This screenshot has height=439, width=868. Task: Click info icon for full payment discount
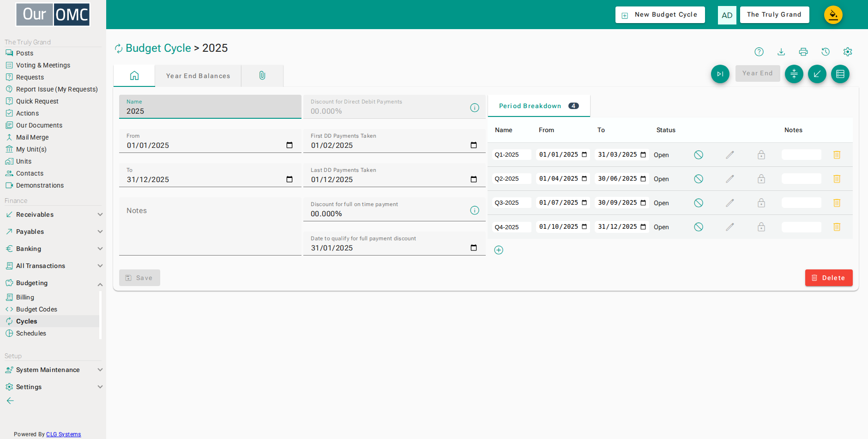tap(475, 210)
